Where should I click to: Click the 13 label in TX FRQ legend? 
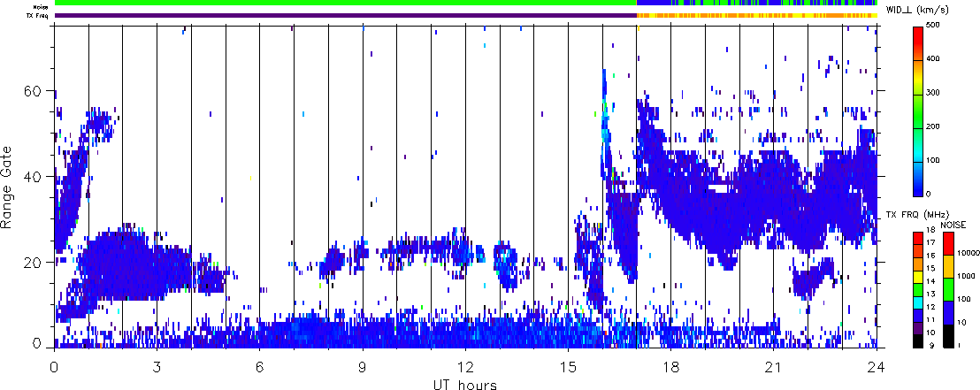pyautogui.click(x=930, y=294)
